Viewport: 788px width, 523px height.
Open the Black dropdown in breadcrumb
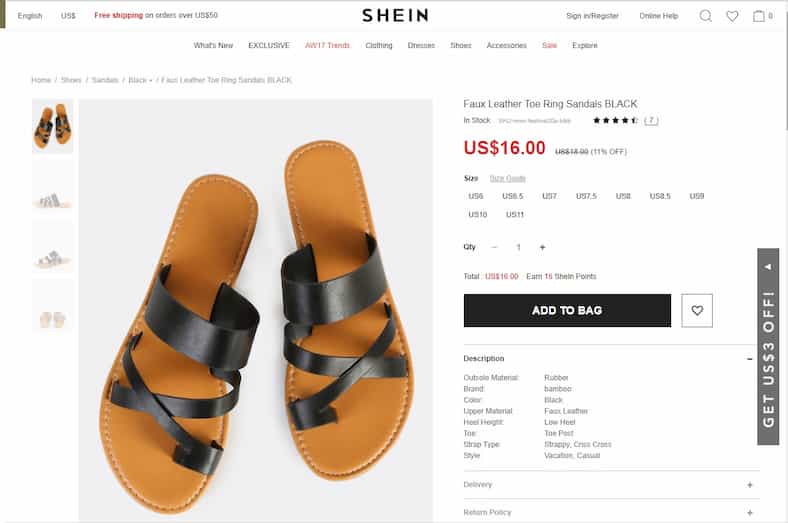click(x=140, y=80)
